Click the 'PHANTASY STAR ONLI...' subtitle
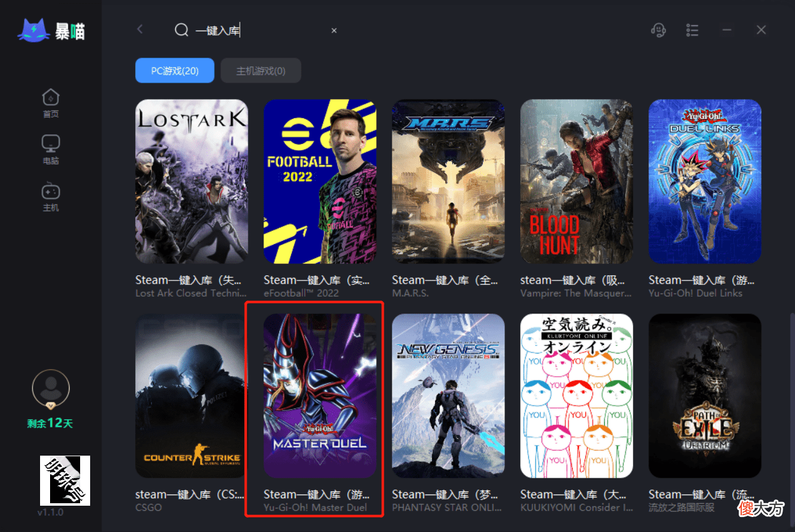Viewport: 795px width, 532px height. (x=447, y=508)
